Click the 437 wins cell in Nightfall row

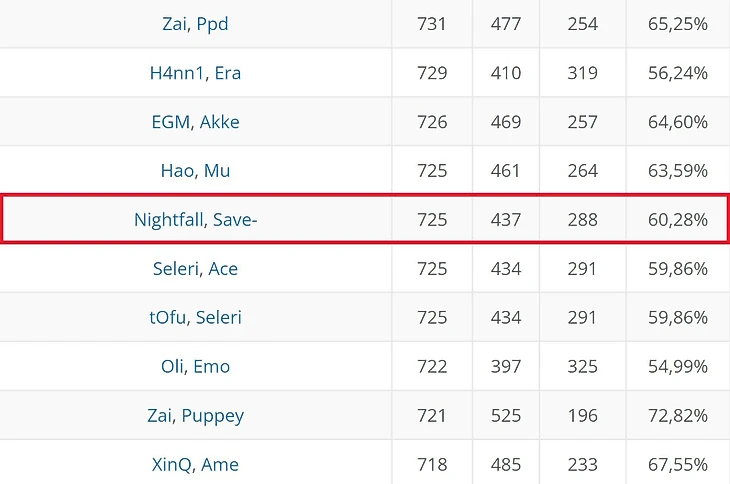click(x=506, y=220)
